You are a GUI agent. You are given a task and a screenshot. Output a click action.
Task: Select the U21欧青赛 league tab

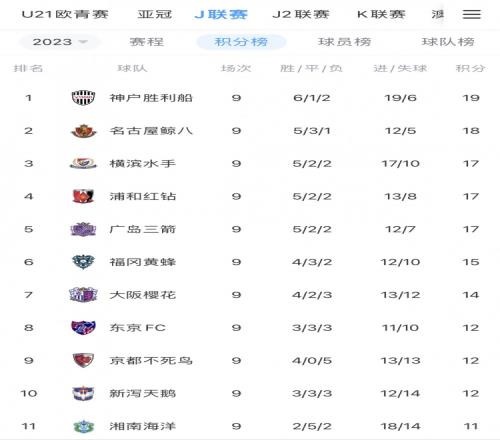click(65, 14)
